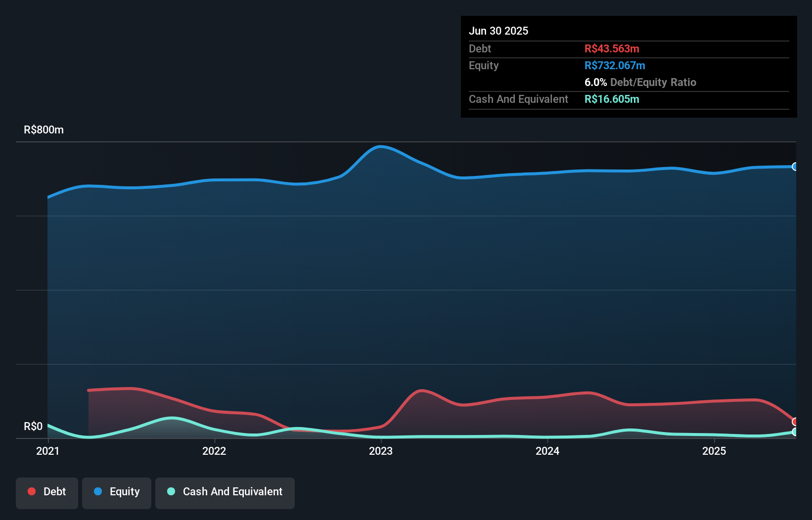Expand the Jun 30 2025 tooltip header
The height and width of the screenshot is (520, 812).
(498, 31)
